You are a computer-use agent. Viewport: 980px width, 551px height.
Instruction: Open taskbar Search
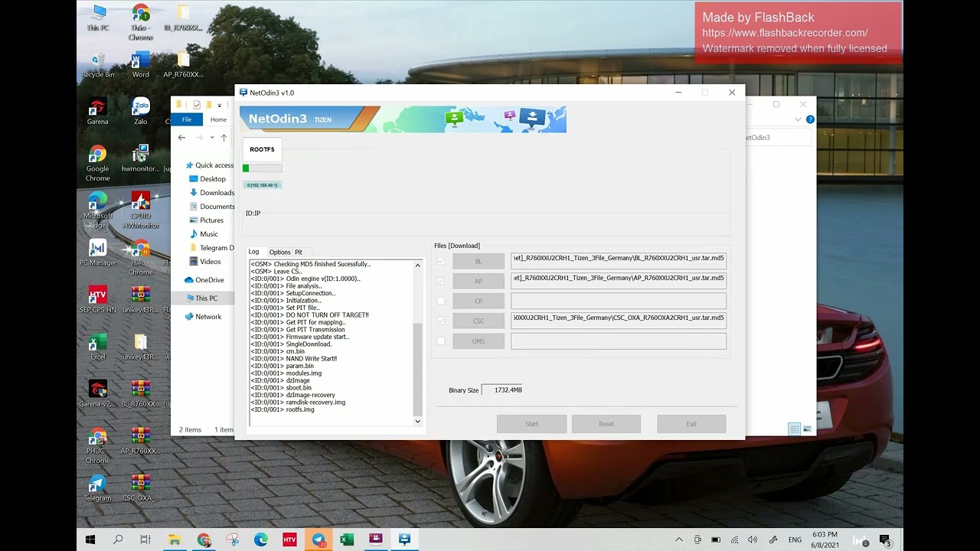click(x=118, y=540)
